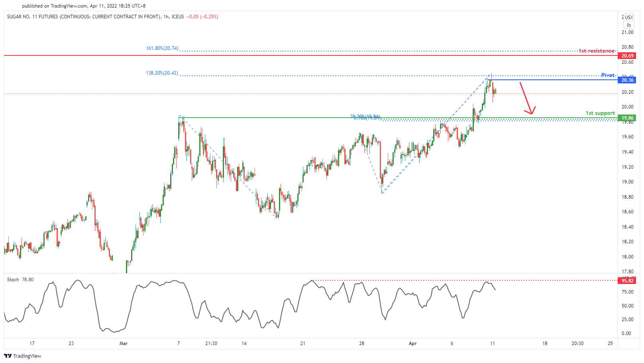Click the 20.00 price scale value
Image resolution: width=644 pixels, height=363 pixels.
pos(628,107)
